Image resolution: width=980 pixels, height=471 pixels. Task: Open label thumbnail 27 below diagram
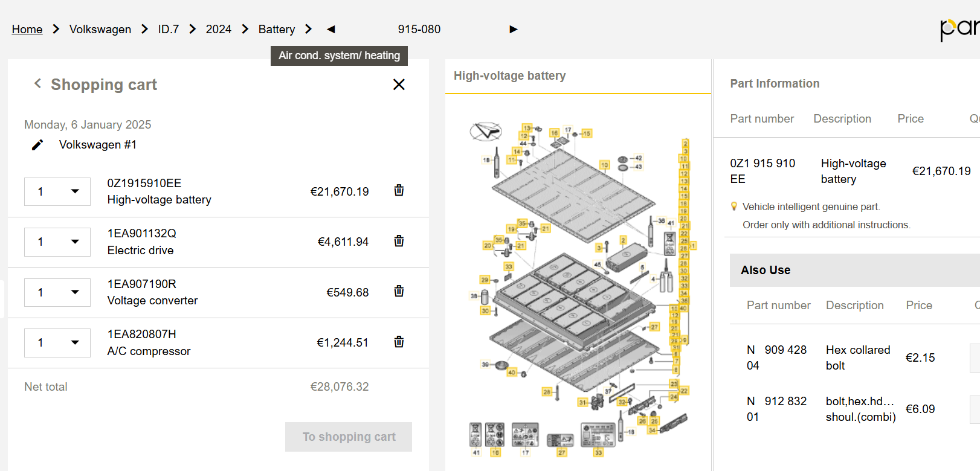pyautogui.click(x=561, y=440)
